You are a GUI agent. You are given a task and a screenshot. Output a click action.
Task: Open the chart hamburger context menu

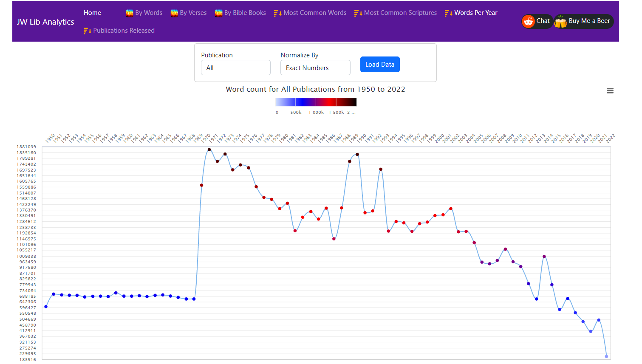(610, 91)
